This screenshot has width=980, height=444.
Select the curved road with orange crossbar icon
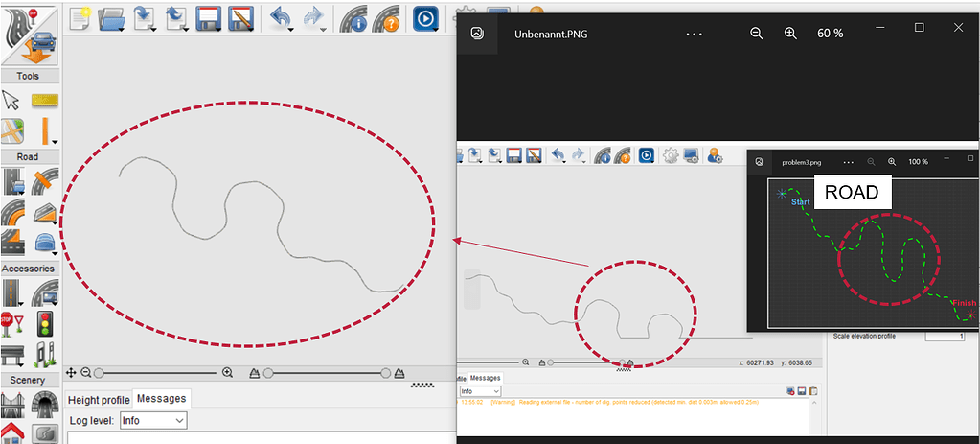click(x=45, y=181)
